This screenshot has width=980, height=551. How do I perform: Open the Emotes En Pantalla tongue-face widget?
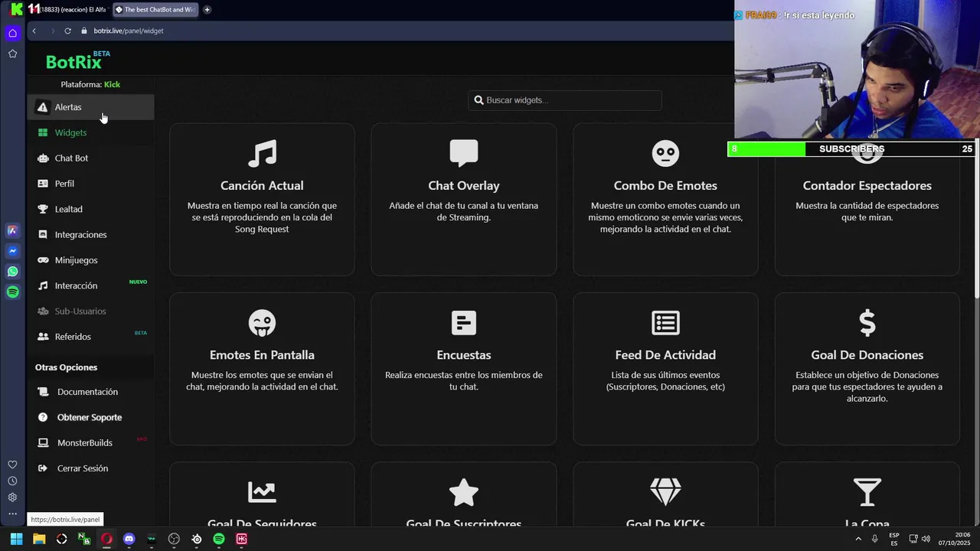(262, 369)
